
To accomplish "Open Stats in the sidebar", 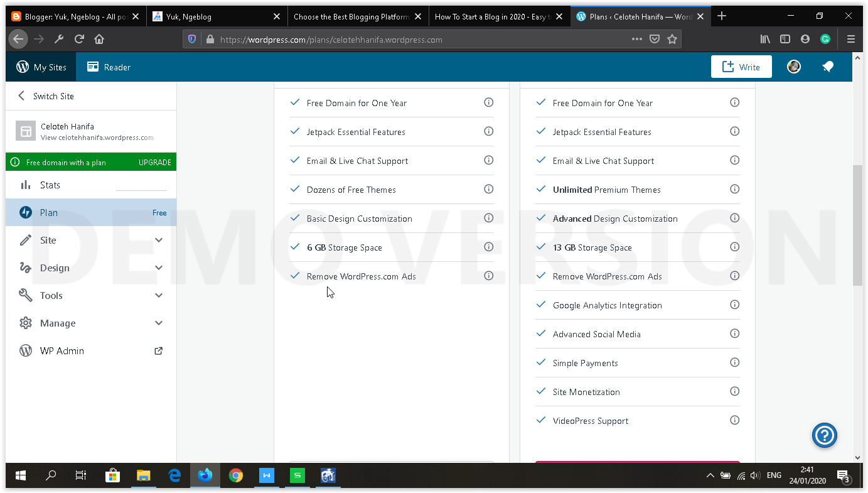I will [91, 185].
